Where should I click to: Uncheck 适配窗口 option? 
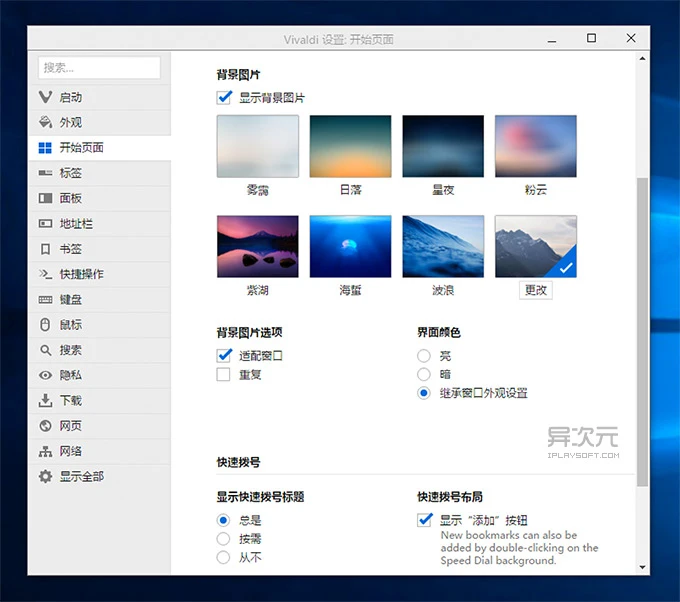tap(224, 356)
